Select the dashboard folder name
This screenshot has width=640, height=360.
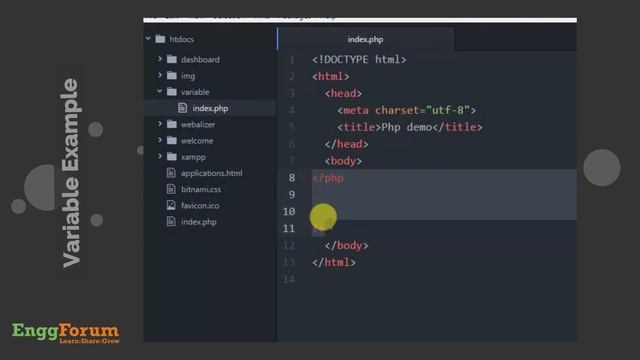point(200,60)
